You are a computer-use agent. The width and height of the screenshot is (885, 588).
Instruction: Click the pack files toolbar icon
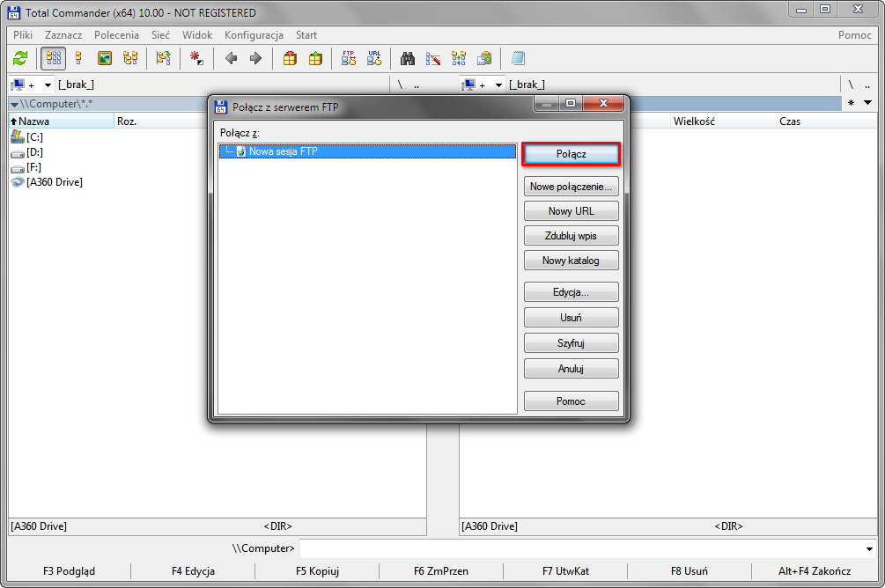pos(290,58)
